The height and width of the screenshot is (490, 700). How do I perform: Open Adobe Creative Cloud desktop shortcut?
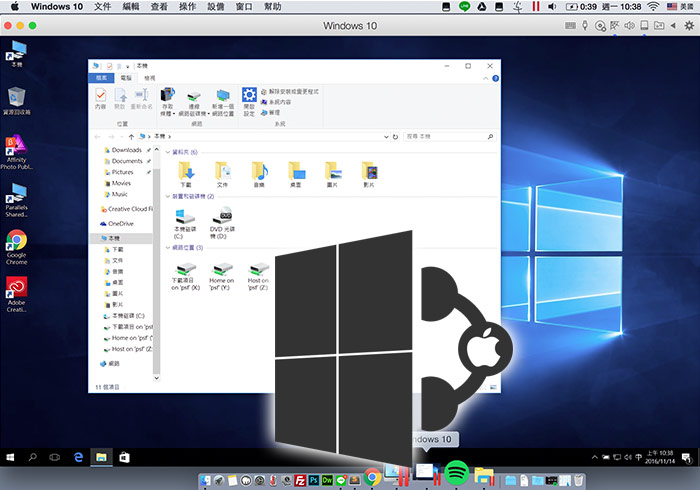click(17, 295)
